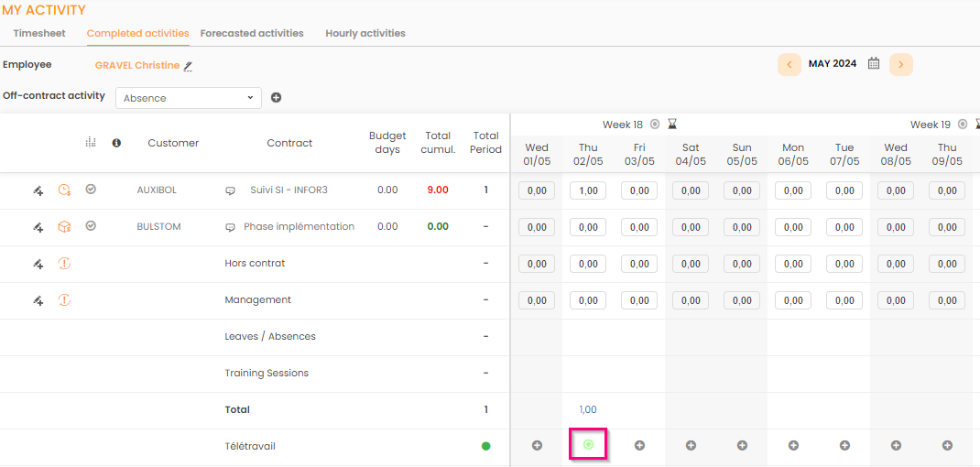
Task: Select the Week 18 radio button
Action: click(654, 125)
